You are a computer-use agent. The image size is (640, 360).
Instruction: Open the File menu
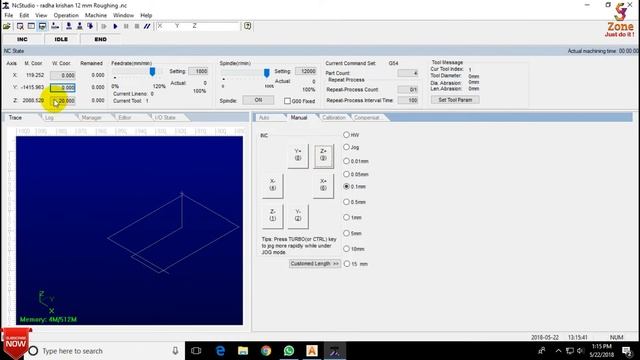[x=9, y=15]
